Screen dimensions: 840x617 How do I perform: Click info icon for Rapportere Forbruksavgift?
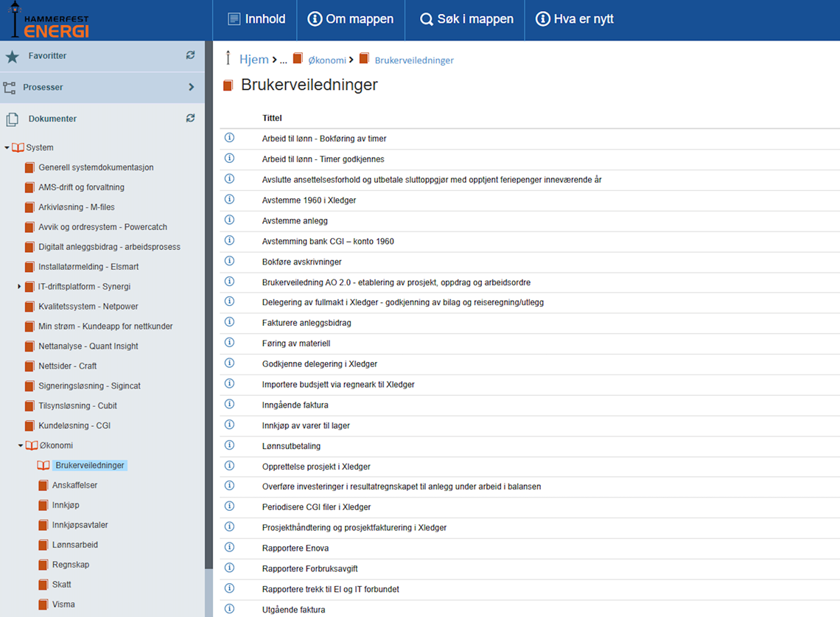[229, 568]
